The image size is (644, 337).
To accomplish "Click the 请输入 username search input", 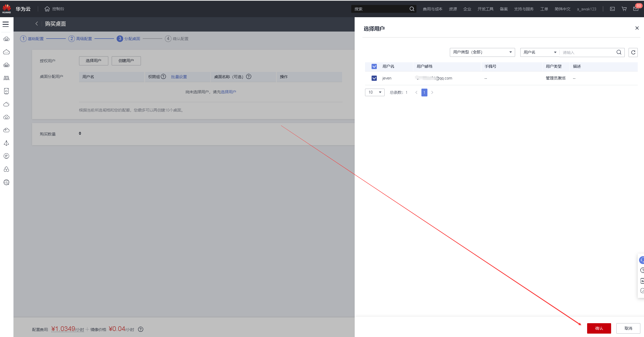I will coord(587,53).
